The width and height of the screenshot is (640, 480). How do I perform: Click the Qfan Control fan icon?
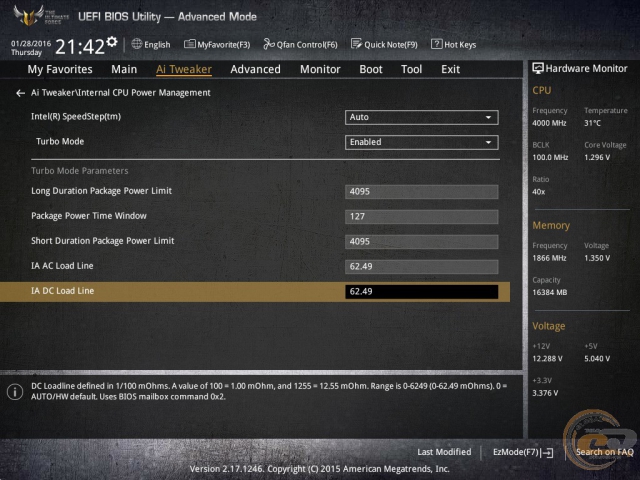pos(269,44)
